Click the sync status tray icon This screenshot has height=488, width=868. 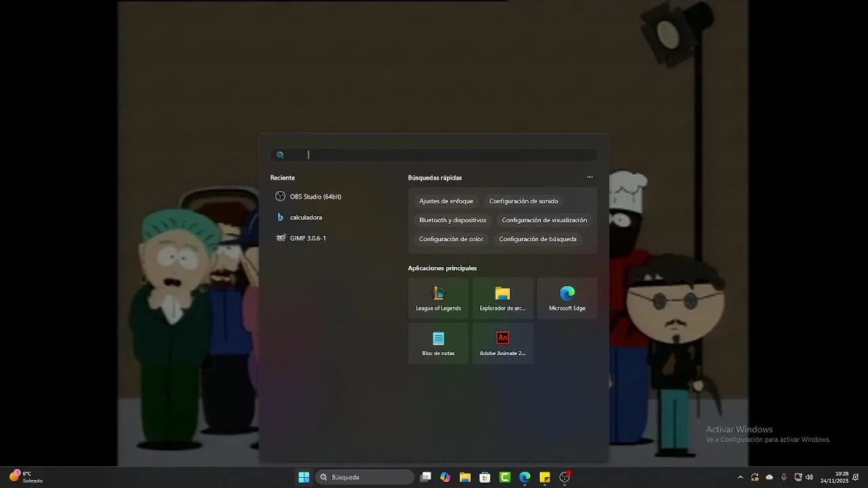pyautogui.click(x=755, y=477)
